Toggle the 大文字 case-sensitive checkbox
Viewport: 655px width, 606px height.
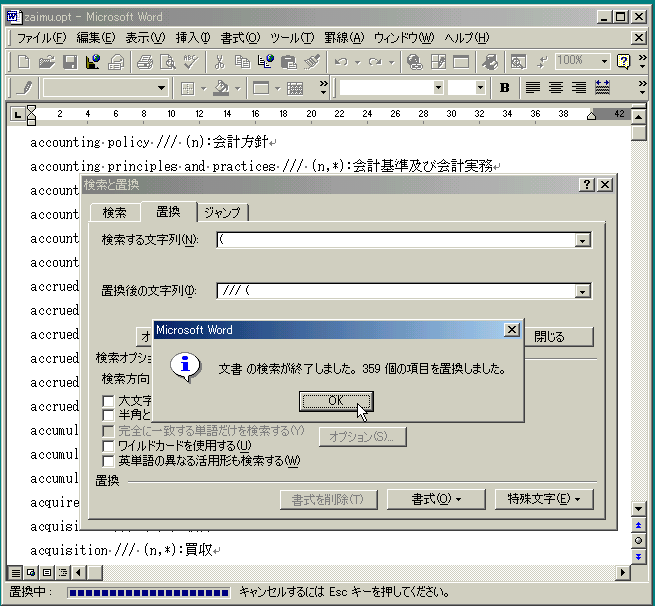tap(108, 401)
